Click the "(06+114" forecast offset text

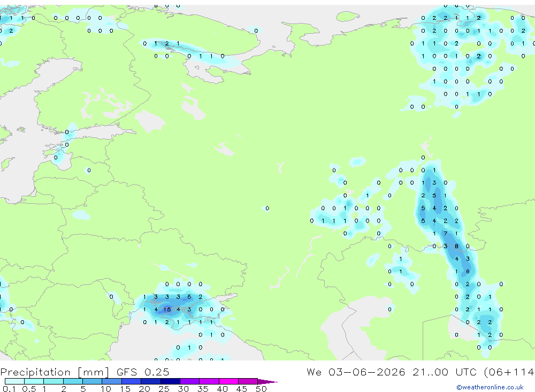pos(509,372)
